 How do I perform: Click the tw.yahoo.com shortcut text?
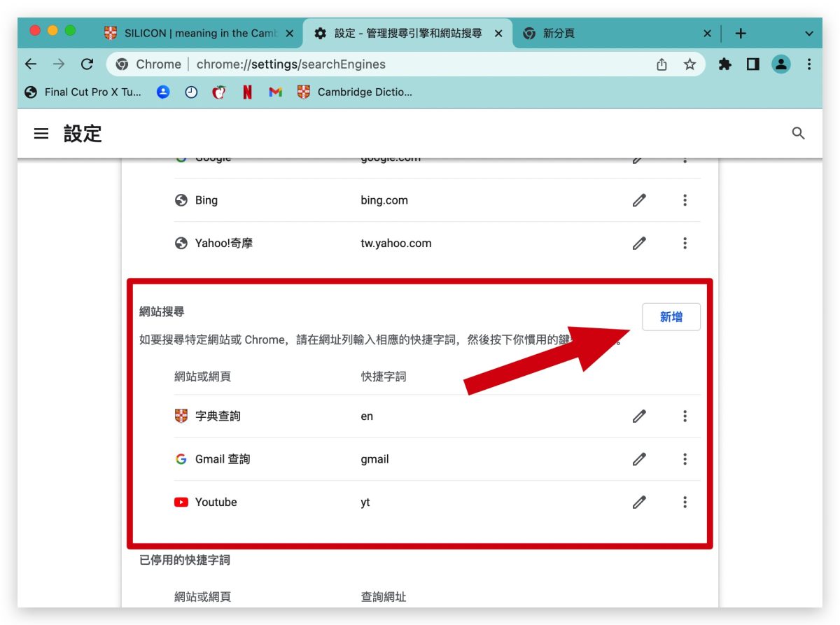click(x=396, y=244)
